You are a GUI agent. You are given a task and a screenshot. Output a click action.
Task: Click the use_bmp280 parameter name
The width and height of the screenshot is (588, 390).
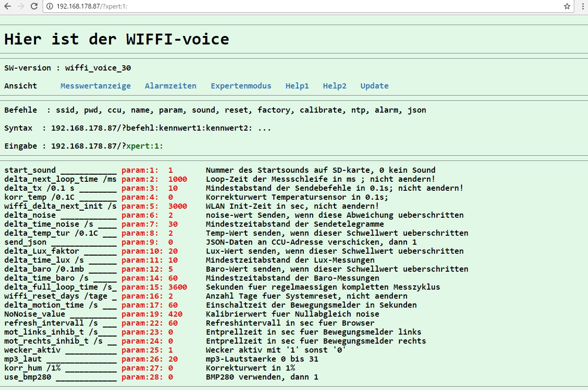click(x=27, y=377)
